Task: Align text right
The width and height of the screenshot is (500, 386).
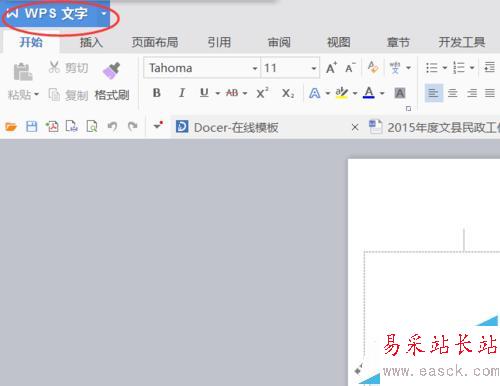Action: coord(472,93)
